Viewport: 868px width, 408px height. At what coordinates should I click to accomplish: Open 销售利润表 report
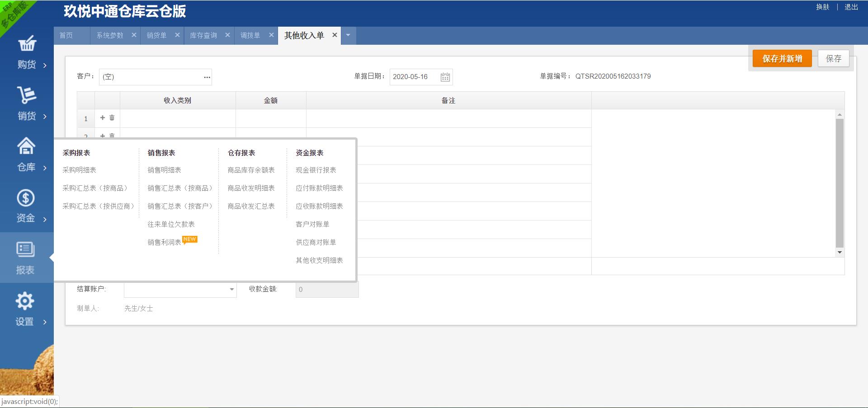(165, 242)
